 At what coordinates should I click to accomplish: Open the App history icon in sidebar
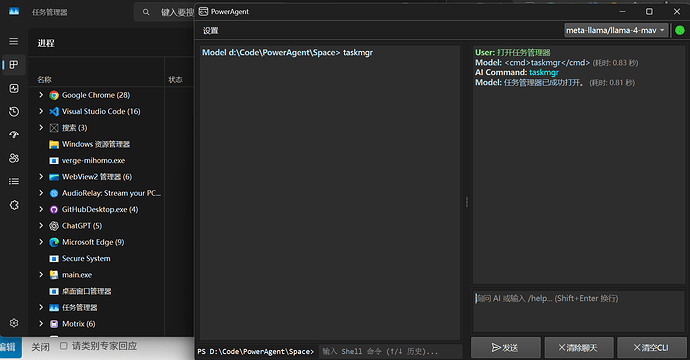pyautogui.click(x=14, y=112)
